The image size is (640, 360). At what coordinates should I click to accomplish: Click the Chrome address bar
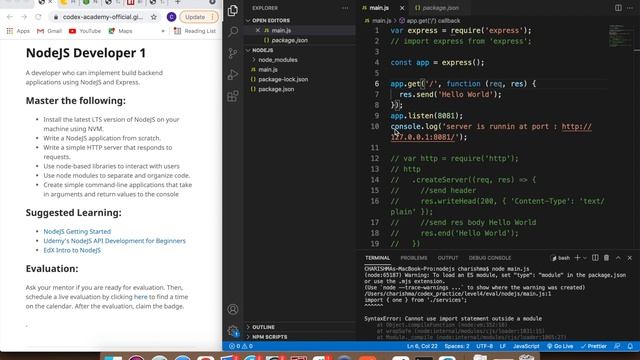[x=102, y=17]
